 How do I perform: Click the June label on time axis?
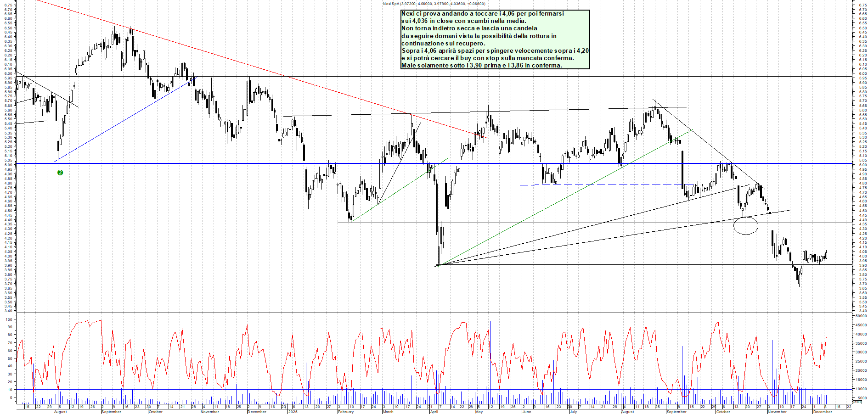click(x=526, y=412)
